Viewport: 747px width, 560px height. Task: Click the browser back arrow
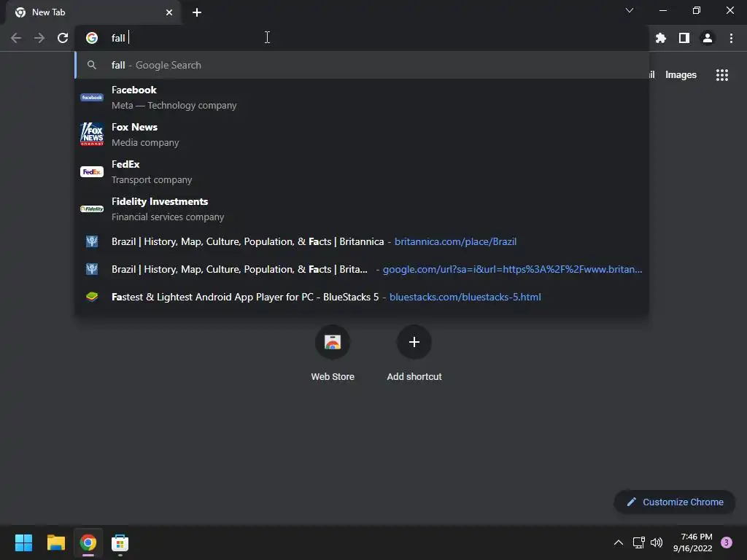pyautogui.click(x=16, y=38)
